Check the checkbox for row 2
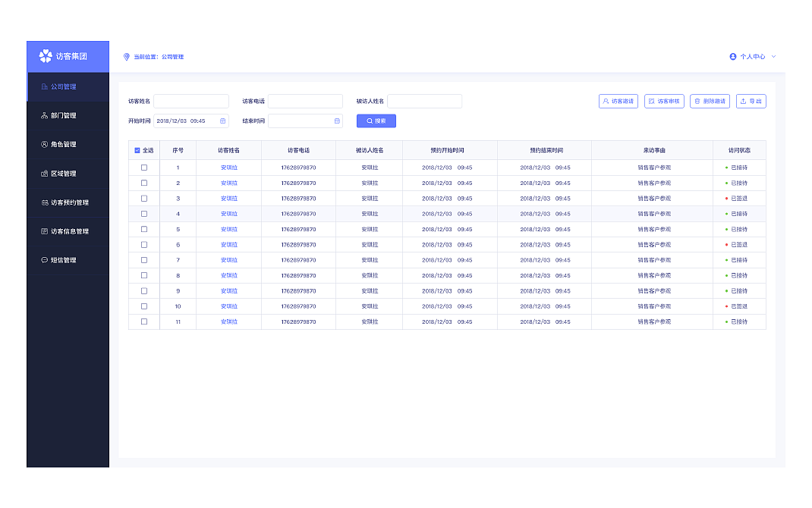Viewport: 812px width, 508px height. coord(144,183)
